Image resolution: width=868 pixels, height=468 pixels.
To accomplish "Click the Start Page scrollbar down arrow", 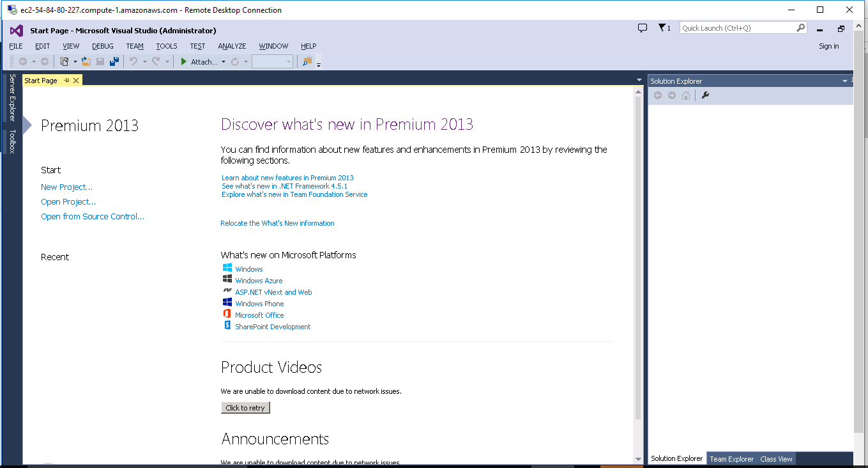I will pyautogui.click(x=637, y=459).
